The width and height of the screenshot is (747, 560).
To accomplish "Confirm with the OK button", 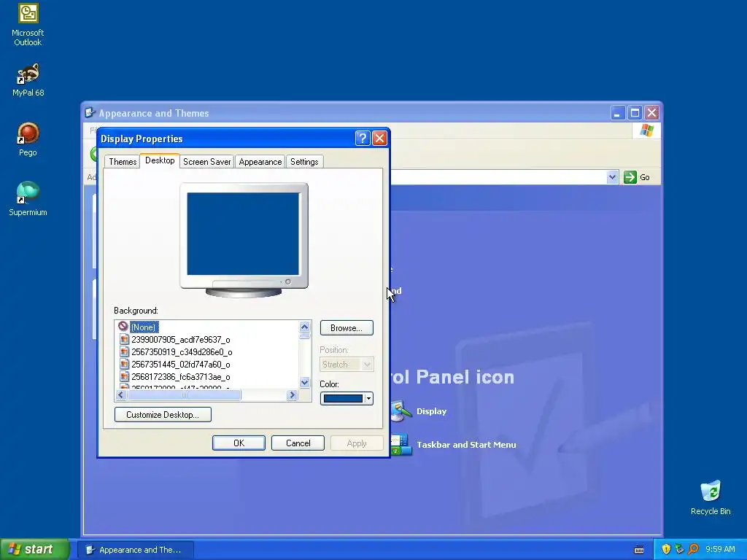I will 239,443.
